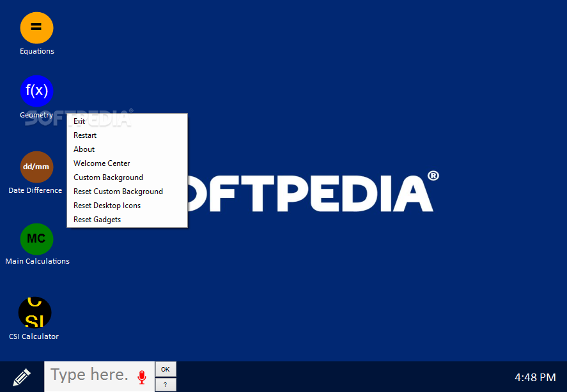Open the green MC Main Calculations icon
This screenshot has height=392, width=567.
(36, 239)
